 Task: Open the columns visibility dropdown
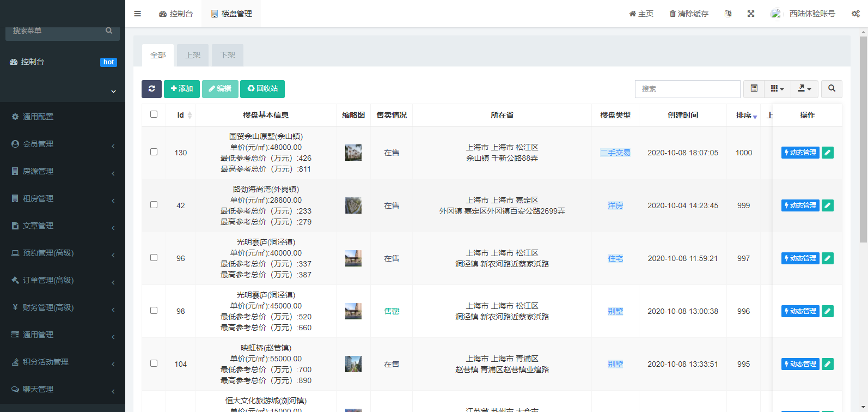[x=777, y=89]
